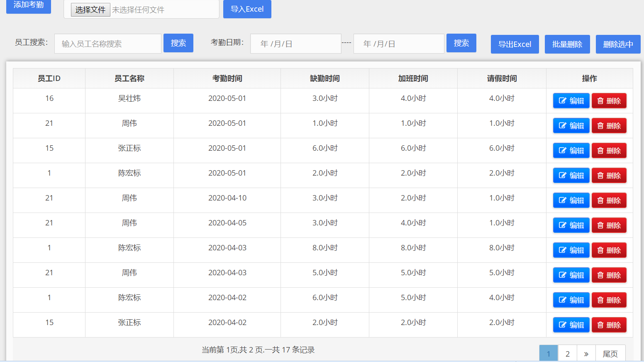644x362 pixels.
Task: Delete 周伟's 2020-05-01 attendance record
Action: [609, 125]
